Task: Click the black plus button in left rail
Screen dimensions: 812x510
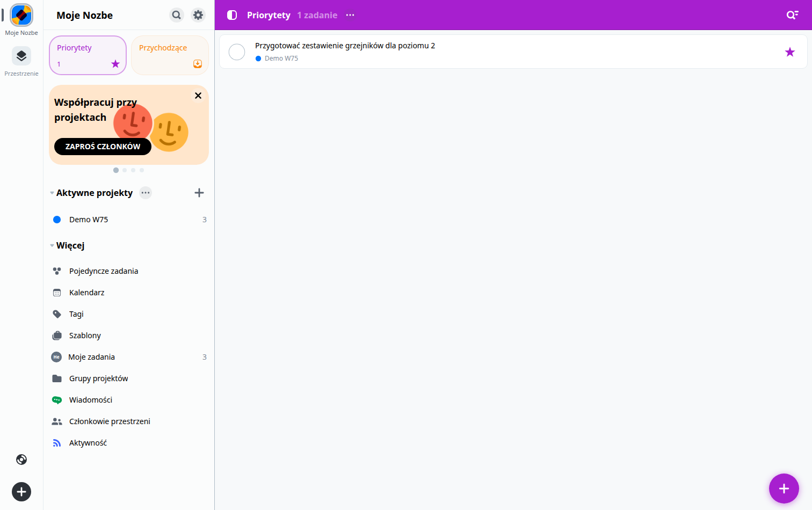Action: (21, 492)
